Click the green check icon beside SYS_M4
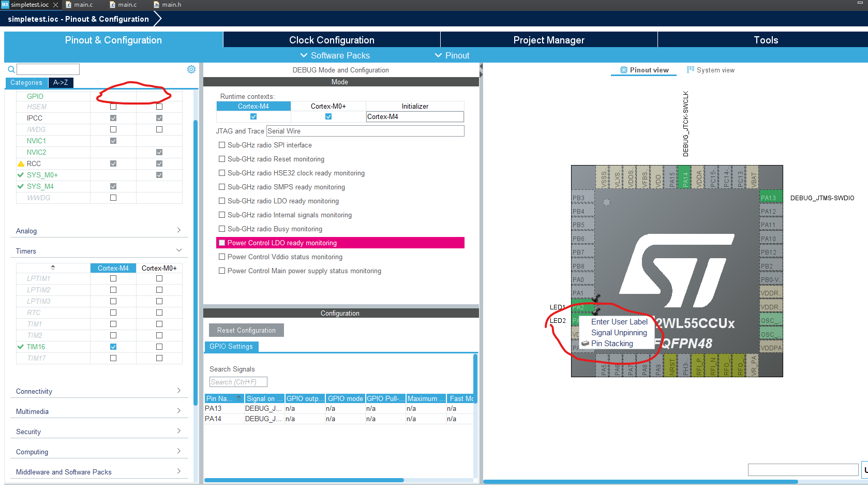This screenshot has height=490, width=868. pos(20,186)
